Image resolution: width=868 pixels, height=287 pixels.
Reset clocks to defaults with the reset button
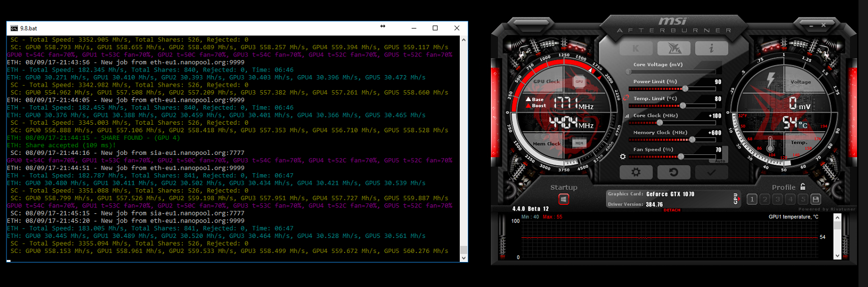(x=674, y=172)
